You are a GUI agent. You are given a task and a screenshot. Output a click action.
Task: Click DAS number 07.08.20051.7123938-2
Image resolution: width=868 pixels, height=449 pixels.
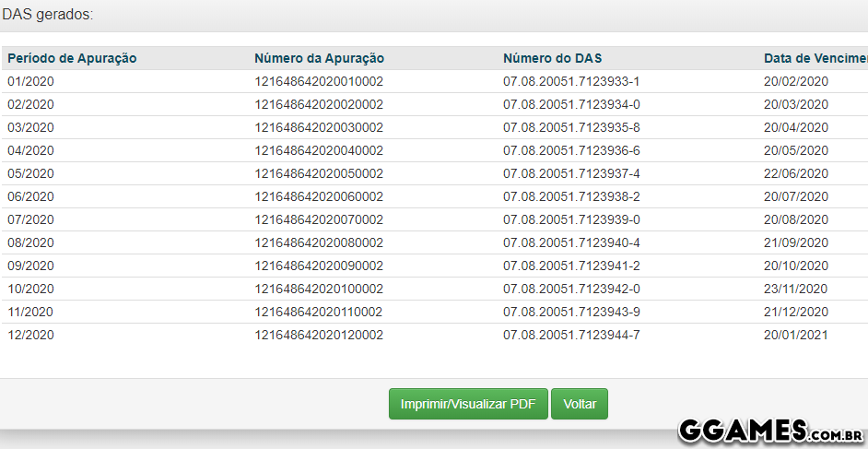coord(571,196)
